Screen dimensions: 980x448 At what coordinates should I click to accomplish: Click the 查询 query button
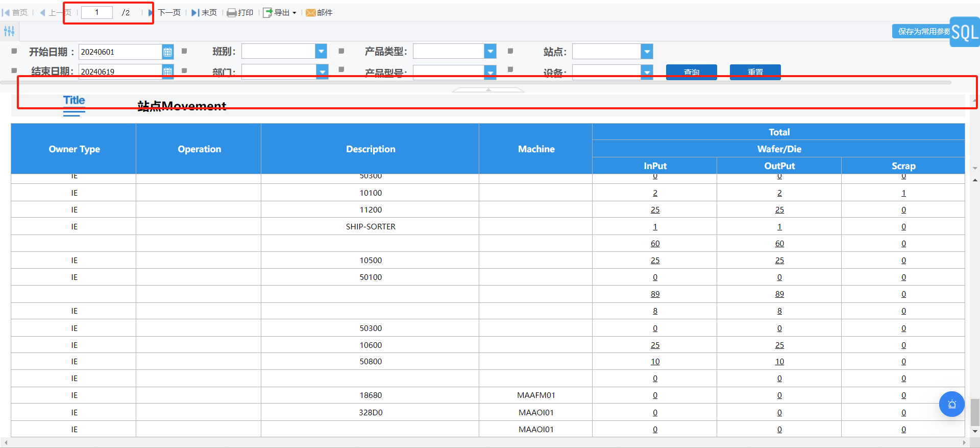[692, 72]
